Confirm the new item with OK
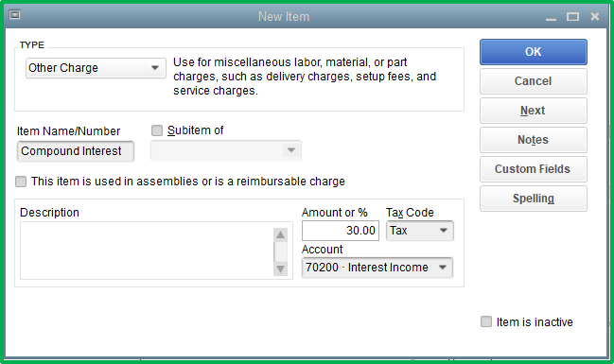 point(533,52)
